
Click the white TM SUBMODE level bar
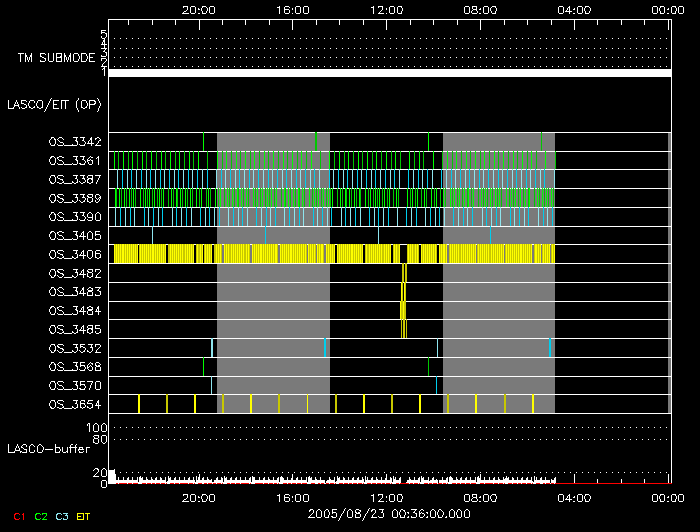click(x=388, y=73)
